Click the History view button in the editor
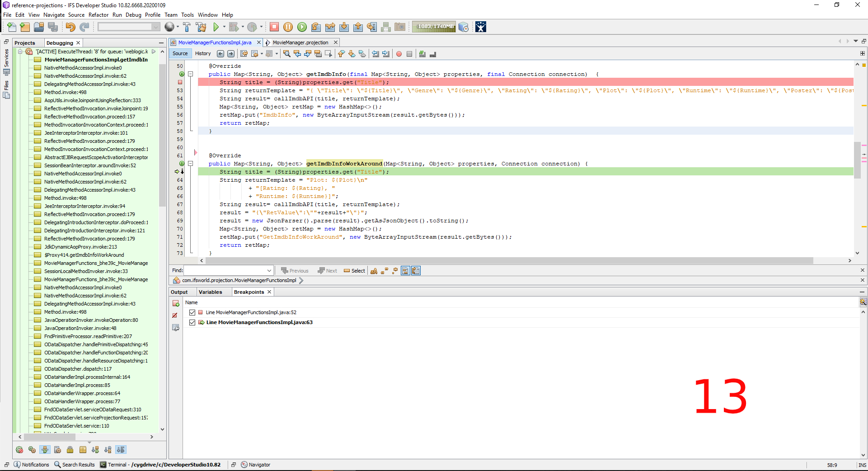This screenshot has width=868, height=471. [203, 53]
